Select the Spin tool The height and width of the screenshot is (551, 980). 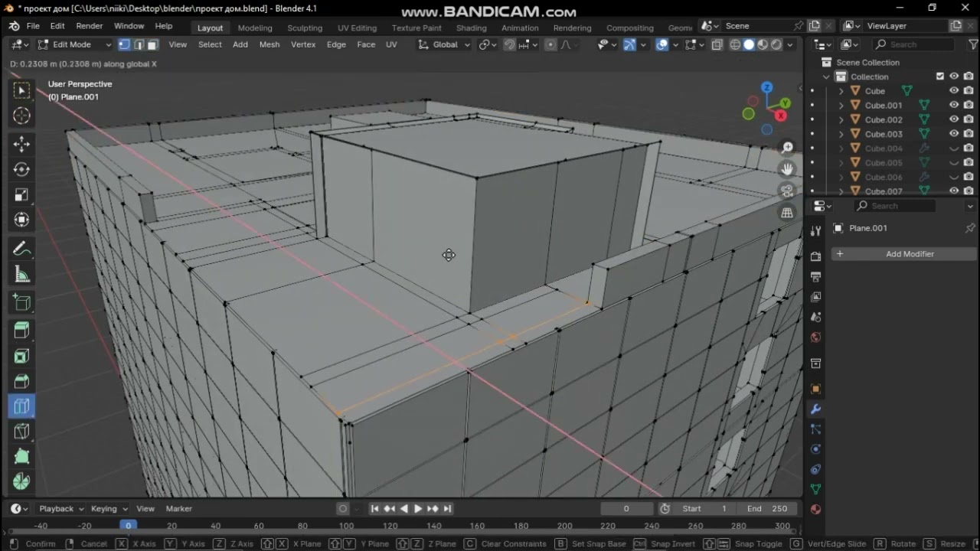point(21,482)
